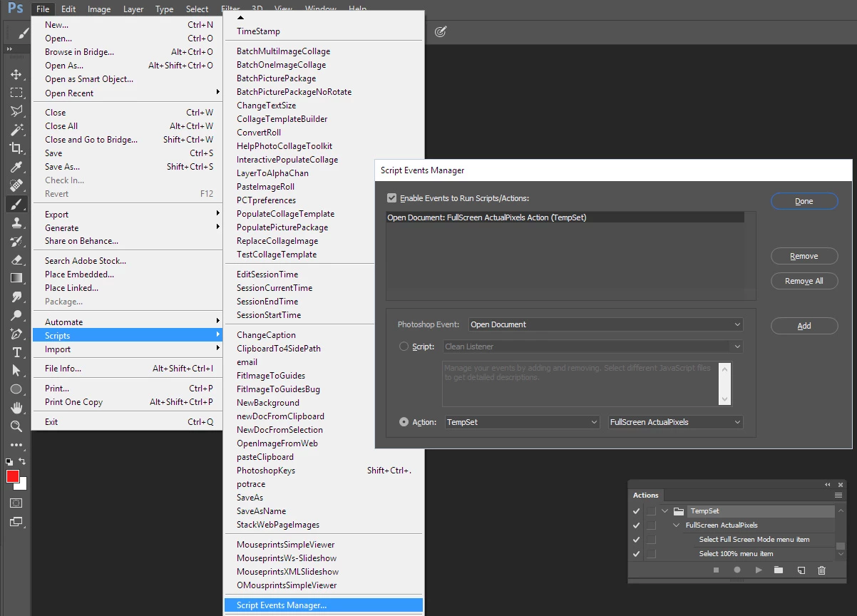Change screen mode icon in toolbar
This screenshot has height=616, width=857.
pyautogui.click(x=16, y=521)
